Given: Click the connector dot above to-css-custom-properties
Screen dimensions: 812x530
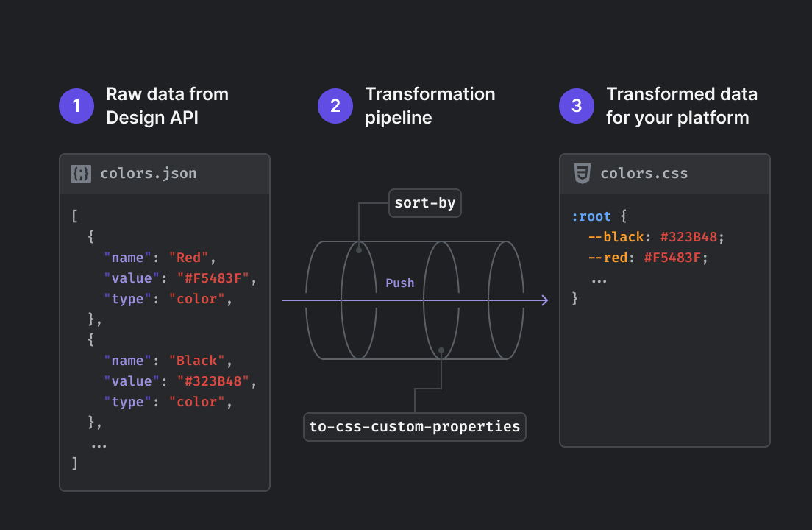Looking at the screenshot, I should (x=441, y=350).
